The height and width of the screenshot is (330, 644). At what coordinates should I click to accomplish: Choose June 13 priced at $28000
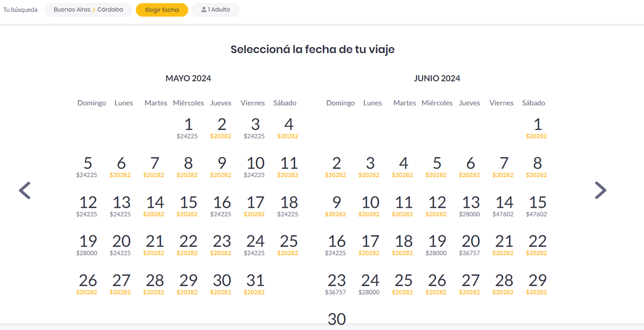coord(471,206)
